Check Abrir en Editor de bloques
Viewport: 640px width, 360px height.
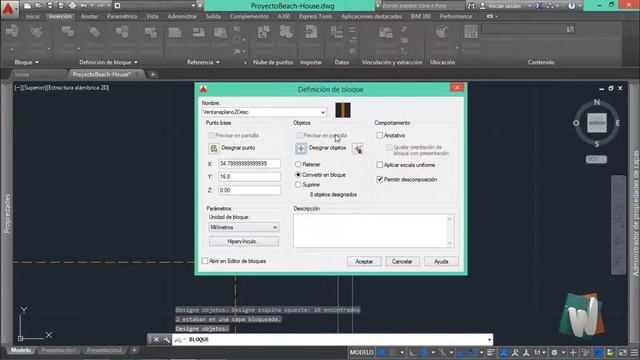click(x=205, y=261)
